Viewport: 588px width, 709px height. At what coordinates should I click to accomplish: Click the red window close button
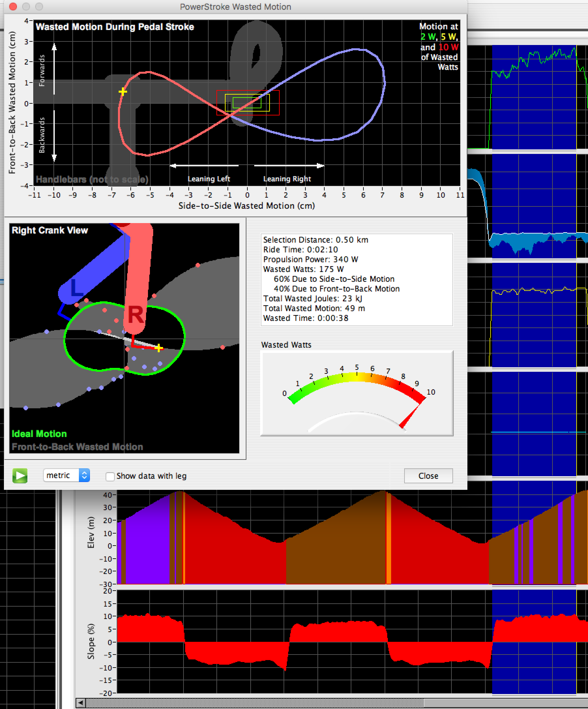(x=13, y=7)
